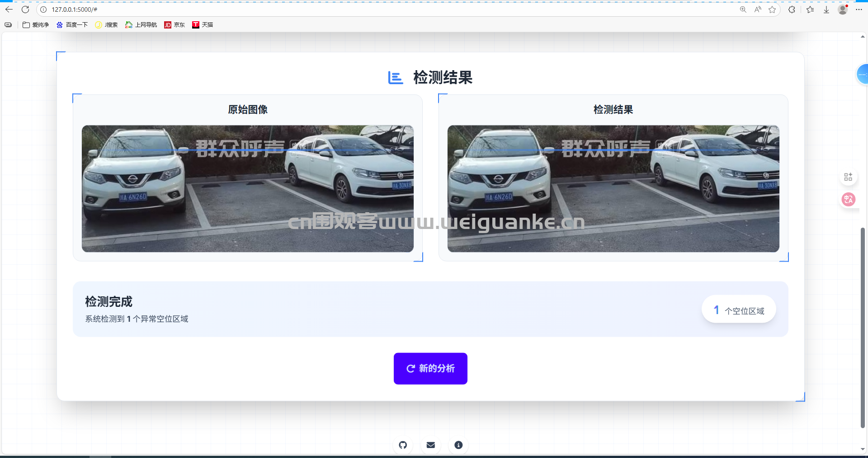Click the pink translate floating icon
This screenshot has height=458, width=868.
click(x=848, y=199)
